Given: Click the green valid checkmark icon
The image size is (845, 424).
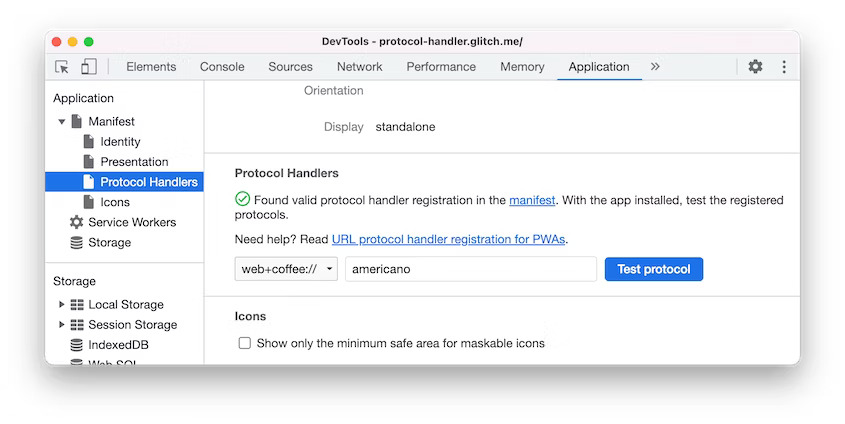Looking at the screenshot, I should coord(243,199).
